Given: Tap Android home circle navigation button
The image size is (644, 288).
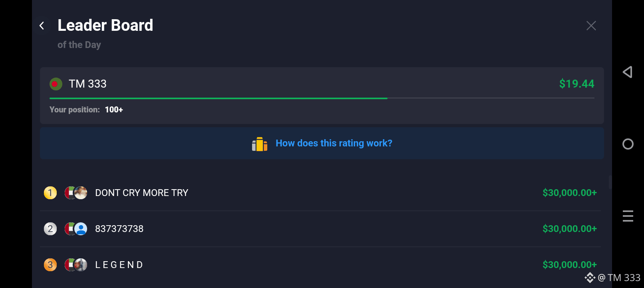Looking at the screenshot, I should coord(628,144).
